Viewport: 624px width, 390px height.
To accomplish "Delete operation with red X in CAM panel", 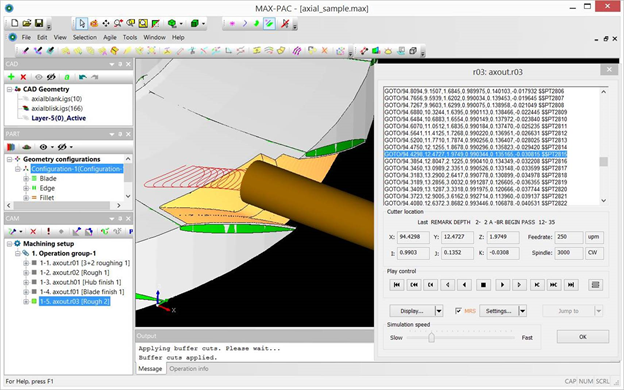I will click(x=33, y=231).
